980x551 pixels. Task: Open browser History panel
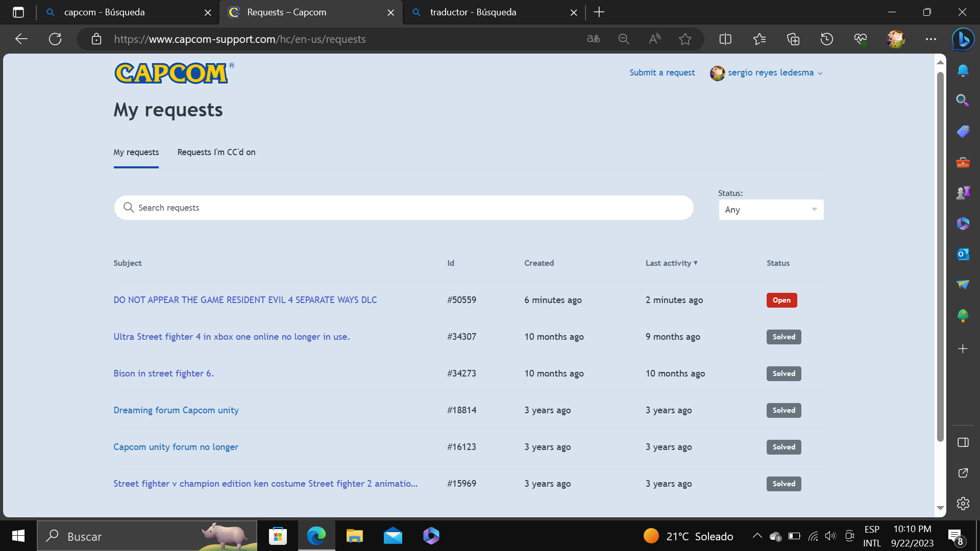click(x=827, y=39)
